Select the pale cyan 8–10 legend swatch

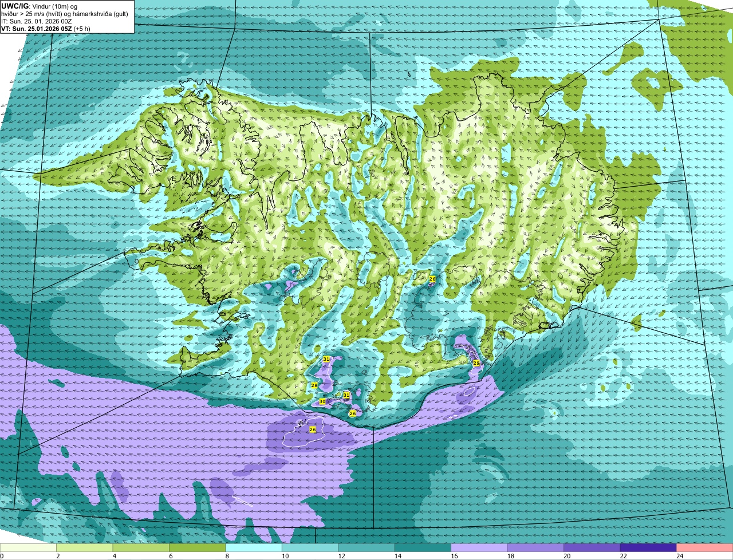click(x=254, y=547)
